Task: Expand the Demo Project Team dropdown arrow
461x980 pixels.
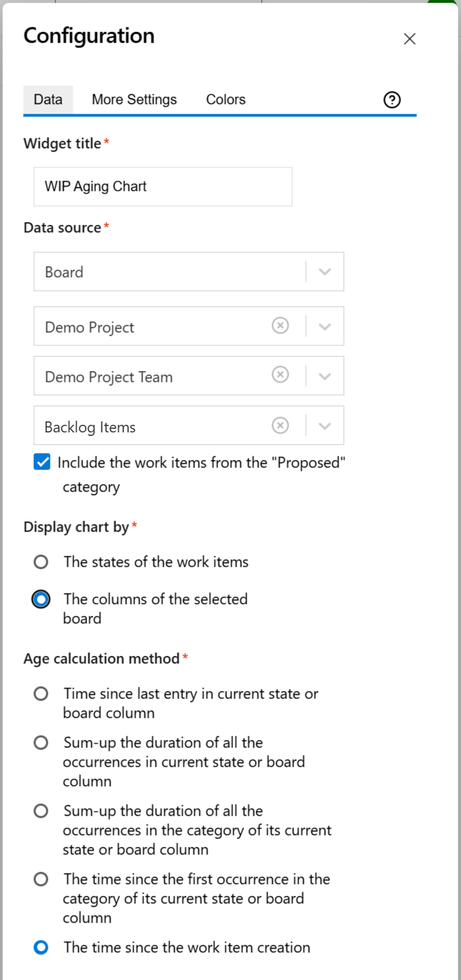Action: pyautogui.click(x=325, y=376)
